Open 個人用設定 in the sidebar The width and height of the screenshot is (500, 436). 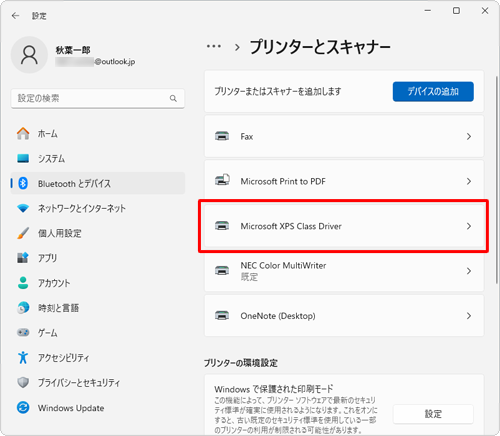tap(98, 233)
